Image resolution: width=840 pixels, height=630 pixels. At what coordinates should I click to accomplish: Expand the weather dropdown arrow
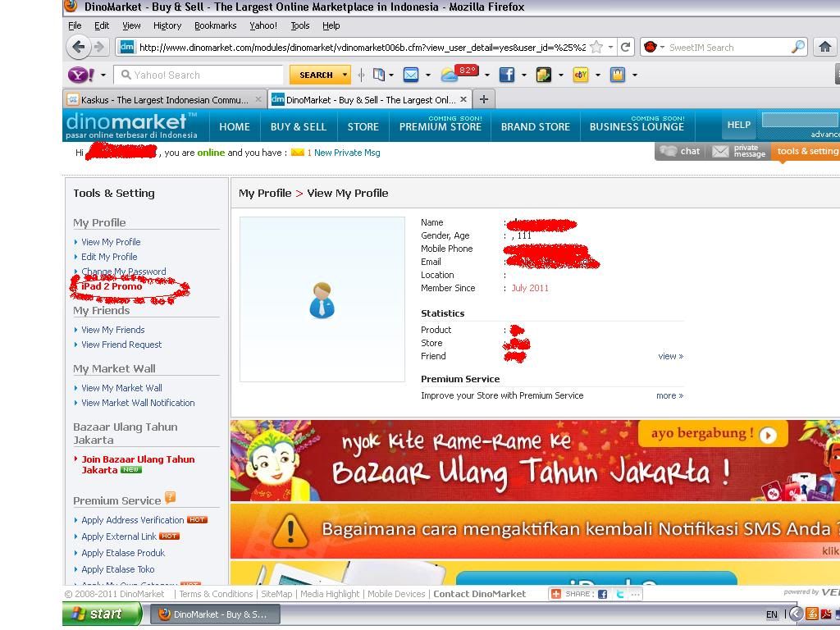[x=487, y=75]
